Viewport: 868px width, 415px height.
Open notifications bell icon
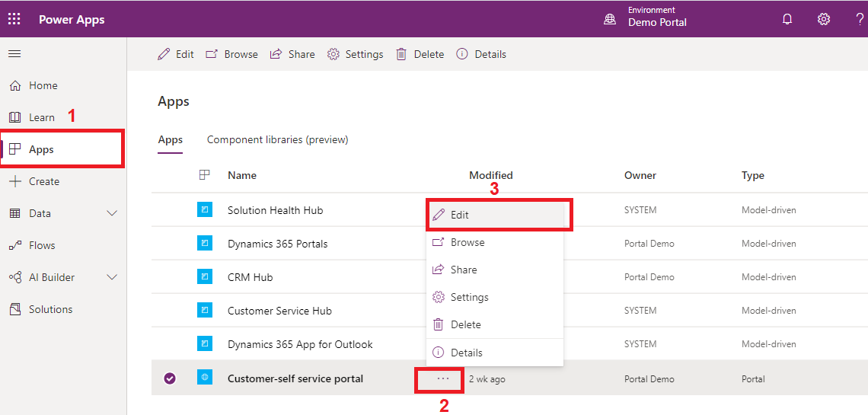pos(787,19)
